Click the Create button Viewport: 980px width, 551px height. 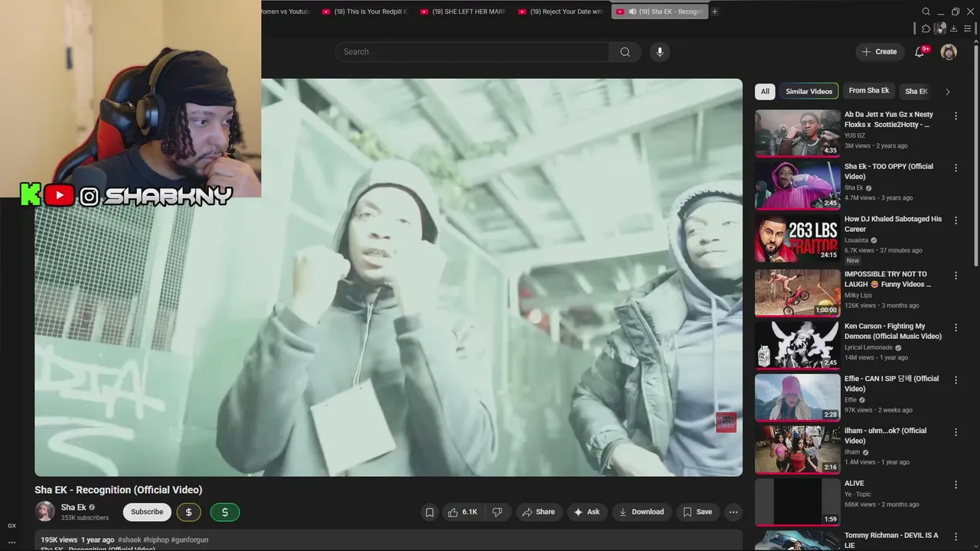(879, 52)
